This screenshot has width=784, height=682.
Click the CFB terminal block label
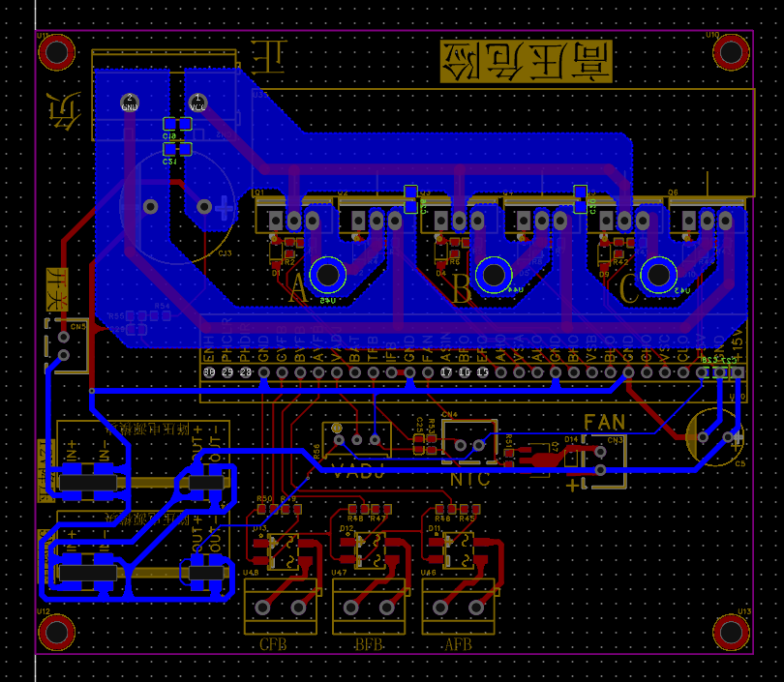[x=272, y=644]
